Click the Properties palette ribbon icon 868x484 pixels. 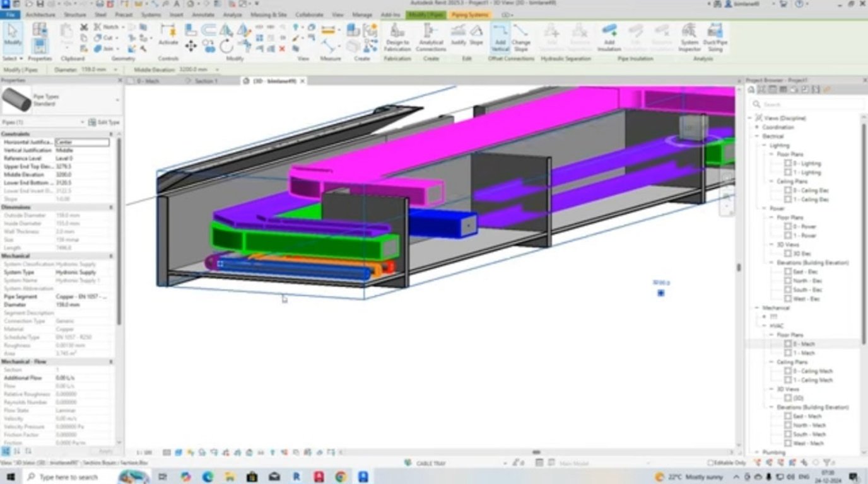pyautogui.click(x=40, y=45)
